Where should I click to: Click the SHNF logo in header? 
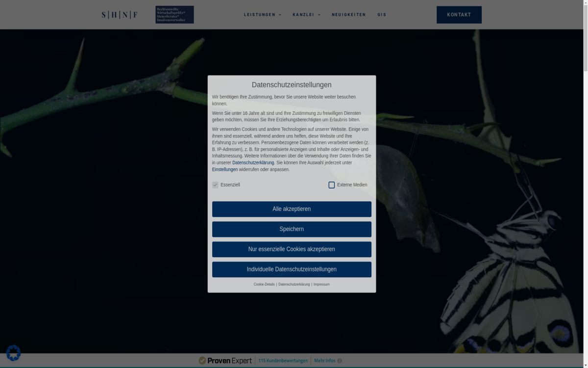pyautogui.click(x=120, y=15)
